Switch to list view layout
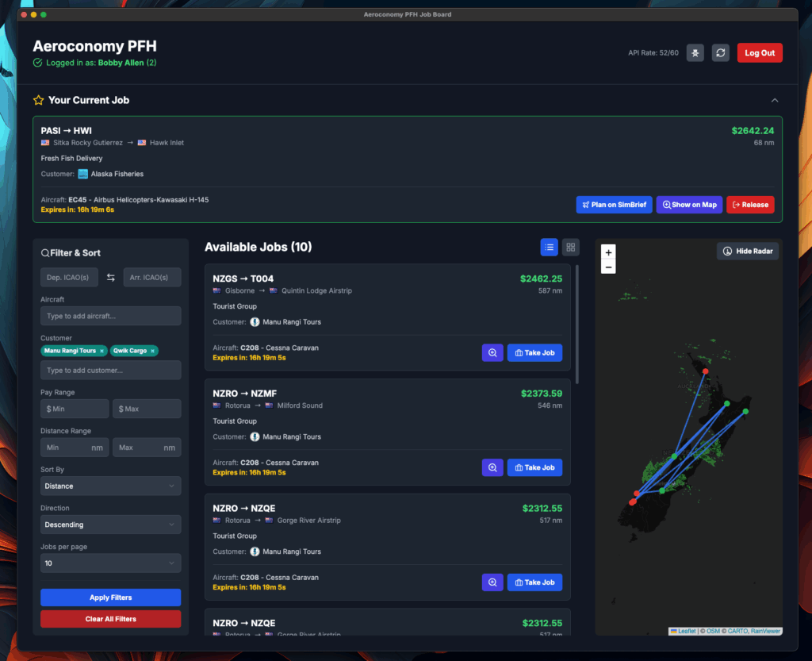The width and height of the screenshot is (812, 661). [549, 247]
